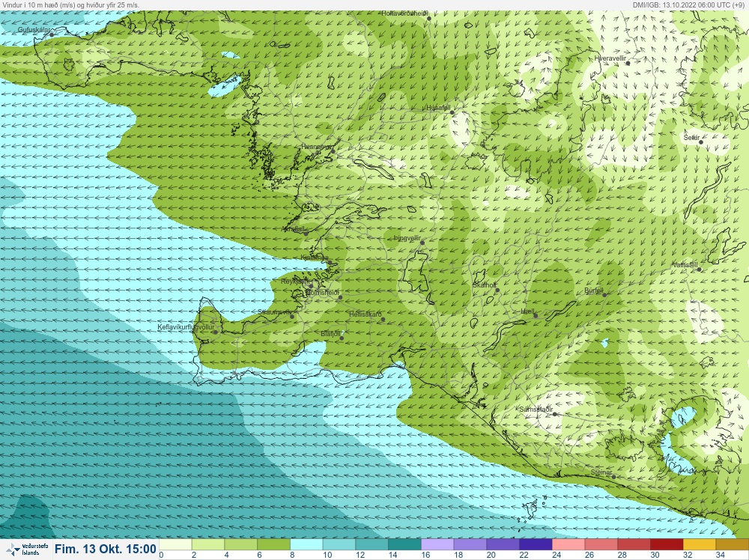The height and width of the screenshot is (560, 749).
Task: Choose the 28–30 m/s red swatch
Action: coord(634,545)
